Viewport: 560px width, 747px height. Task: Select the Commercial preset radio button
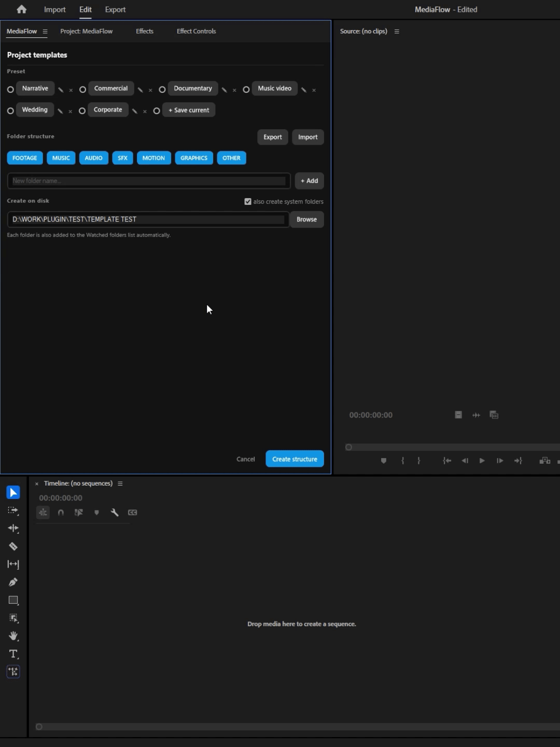tap(82, 90)
